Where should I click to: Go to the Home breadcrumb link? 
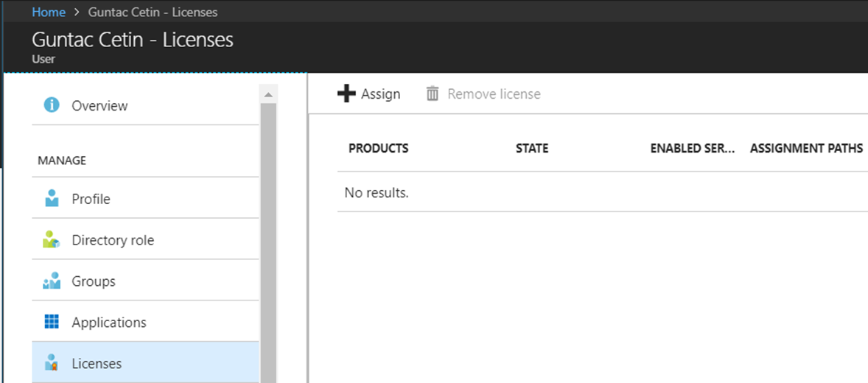49,12
